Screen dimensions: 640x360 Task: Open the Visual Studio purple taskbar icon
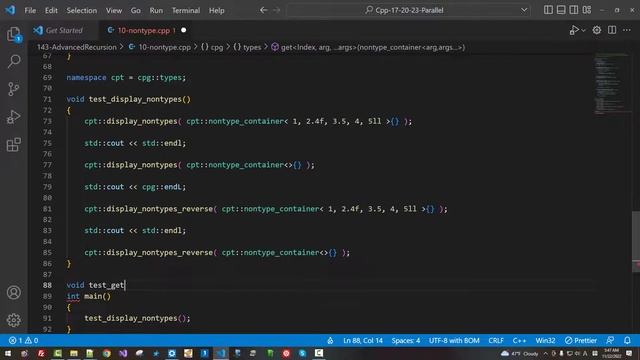click(123, 353)
